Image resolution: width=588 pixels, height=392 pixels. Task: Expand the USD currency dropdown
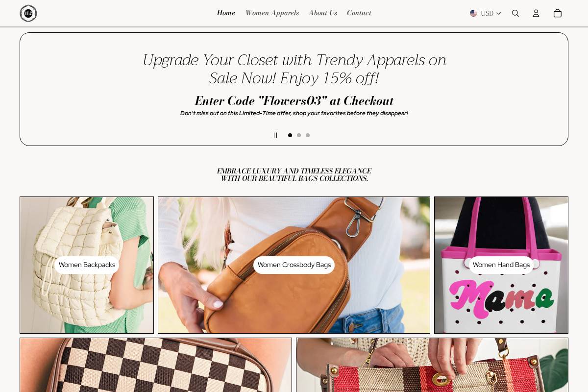(x=486, y=13)
